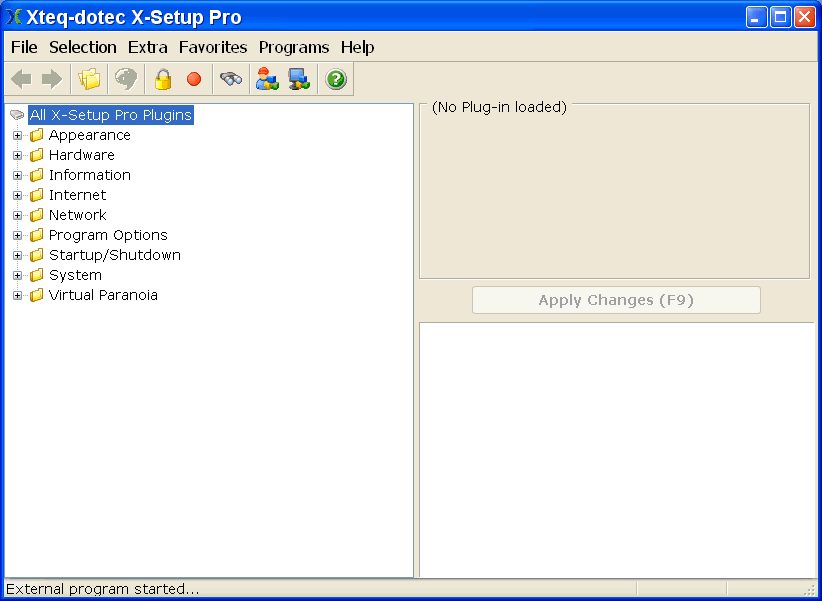The width and height of the screenshot is (822, 601).
Task: Click the "(No Plug-in loaded)" group label
Action: pos(500,107)
